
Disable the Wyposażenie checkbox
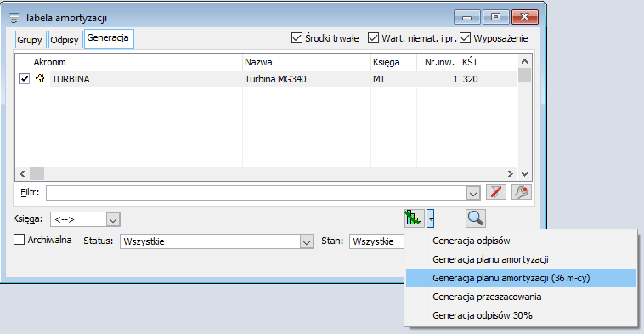pos(465,38)
